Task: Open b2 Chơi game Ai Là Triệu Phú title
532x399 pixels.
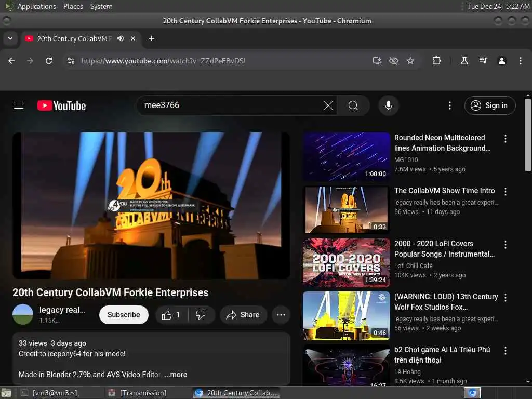Action: (442, 354)
